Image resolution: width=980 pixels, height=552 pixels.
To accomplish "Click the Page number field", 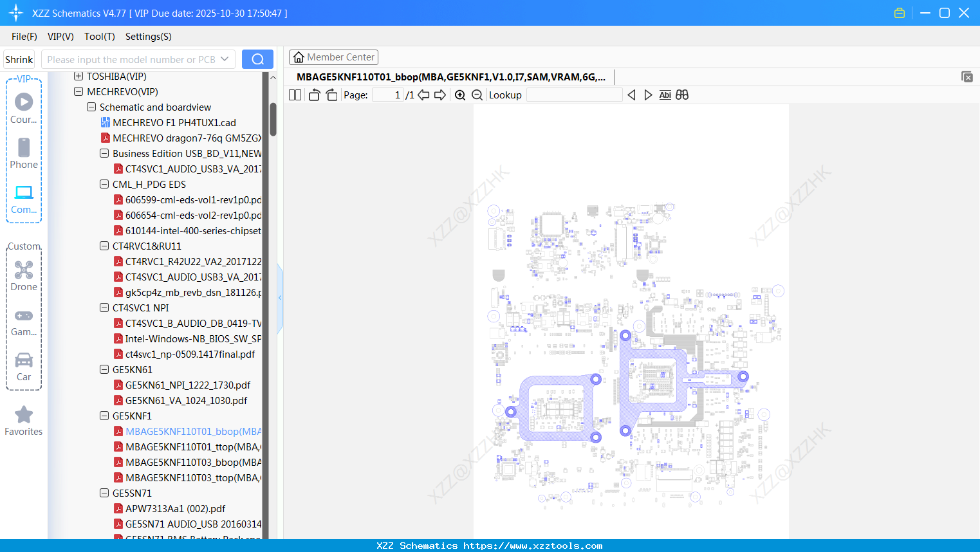I will tap(388, 95).
